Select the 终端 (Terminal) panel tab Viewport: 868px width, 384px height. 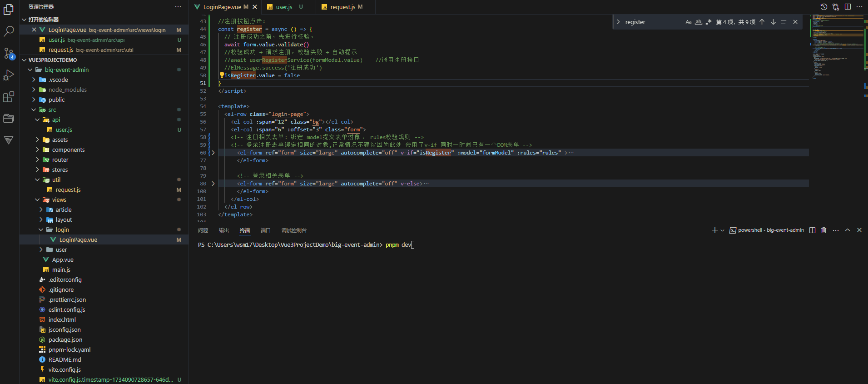(x=245, y=230)
